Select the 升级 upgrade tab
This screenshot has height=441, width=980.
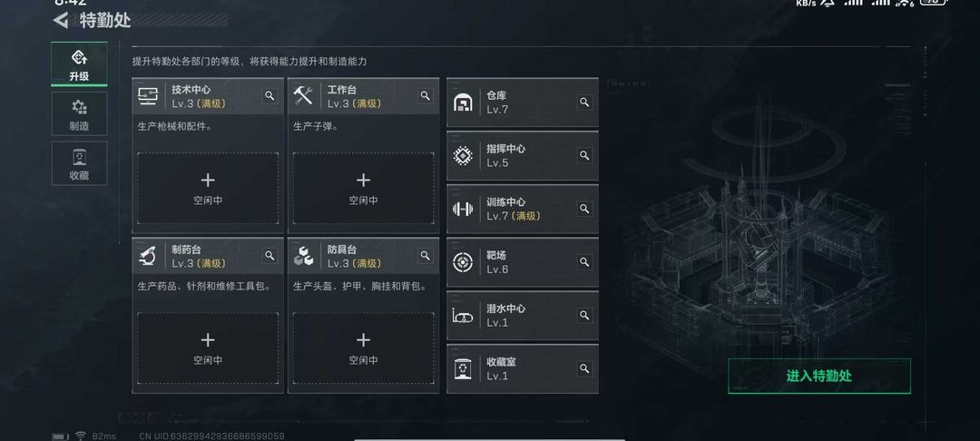click(79, 64)
